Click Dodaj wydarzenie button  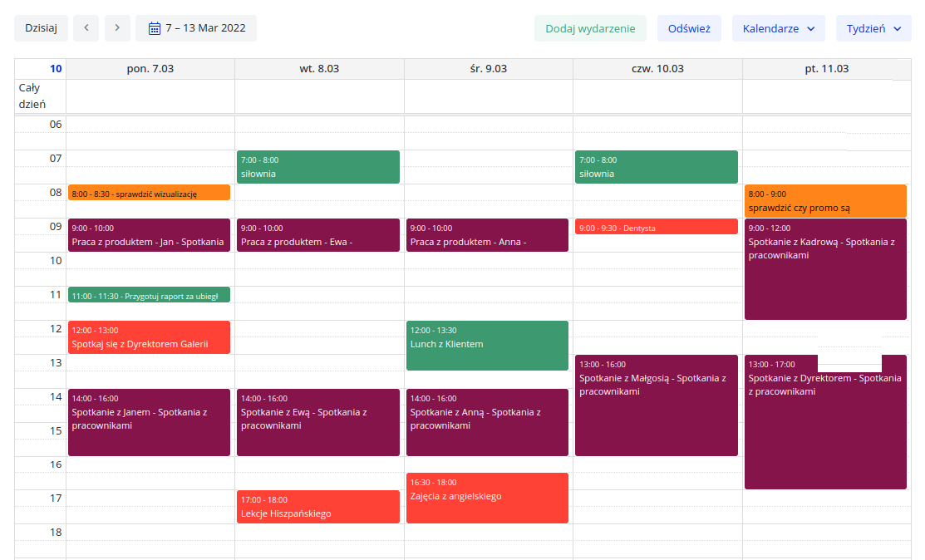590,28
